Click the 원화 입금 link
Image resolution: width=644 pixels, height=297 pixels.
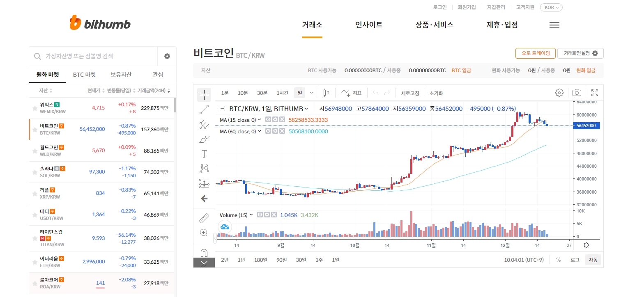point(586,71)
